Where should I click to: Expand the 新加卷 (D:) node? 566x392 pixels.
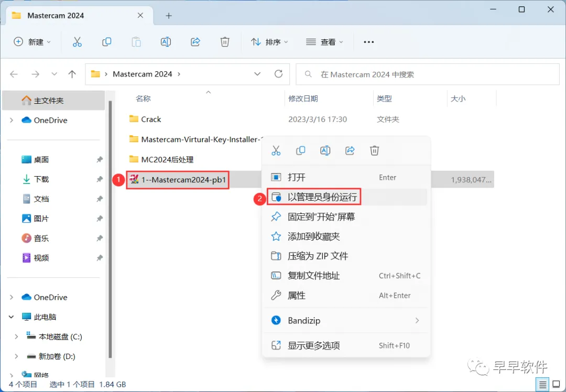coord(16,356)
